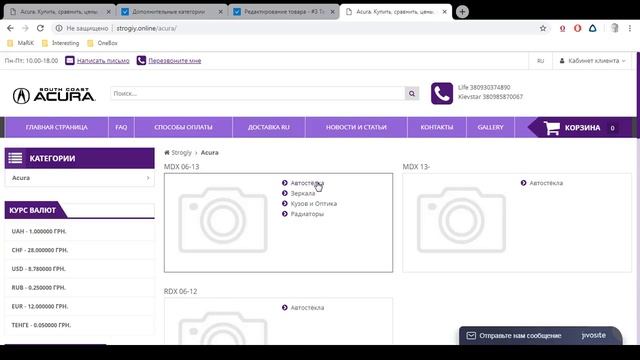Click the Корзина cart button
The image size is (640, 360).
580,128
